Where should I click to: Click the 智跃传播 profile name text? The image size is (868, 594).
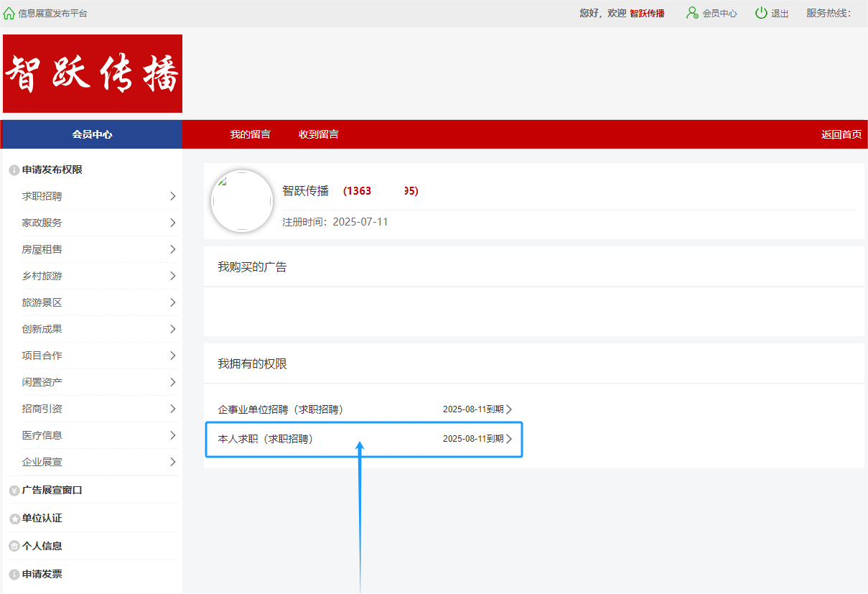(306, 191)
